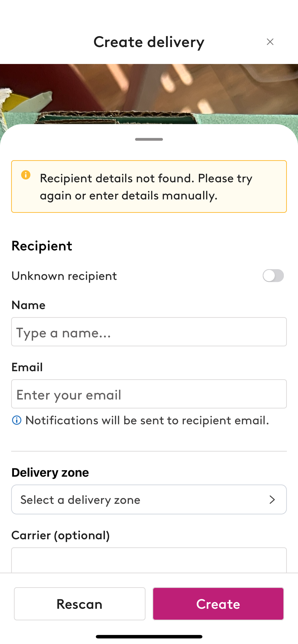Tap the orange warning icon in alert
Image resolution: width=298 pixels, height=644 pixels.
[26, 175]
